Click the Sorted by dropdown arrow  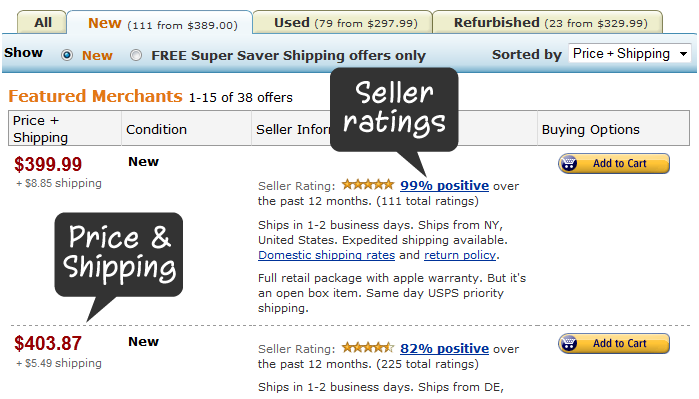683,54
